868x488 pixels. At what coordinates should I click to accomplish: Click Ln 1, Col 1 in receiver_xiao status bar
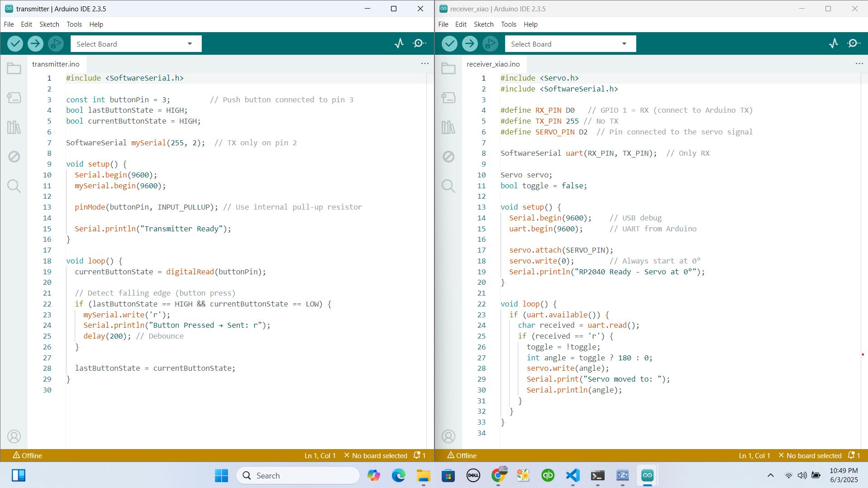coord(754,455)
